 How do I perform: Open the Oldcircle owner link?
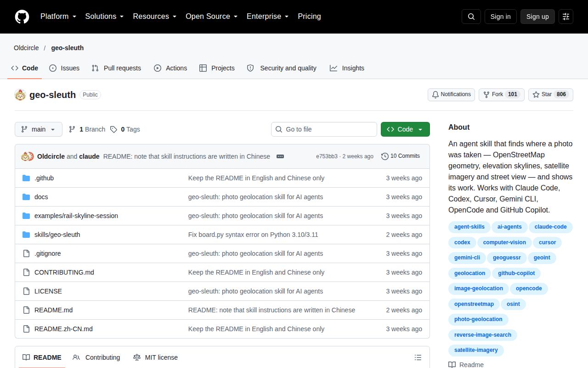coord(26,48)
